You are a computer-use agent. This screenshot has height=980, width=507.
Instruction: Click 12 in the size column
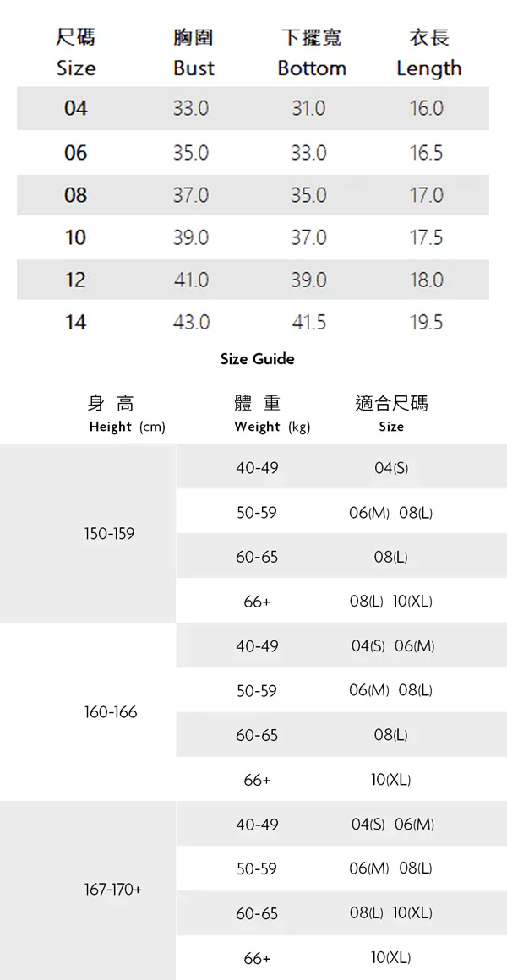click(x=75, y=280)
